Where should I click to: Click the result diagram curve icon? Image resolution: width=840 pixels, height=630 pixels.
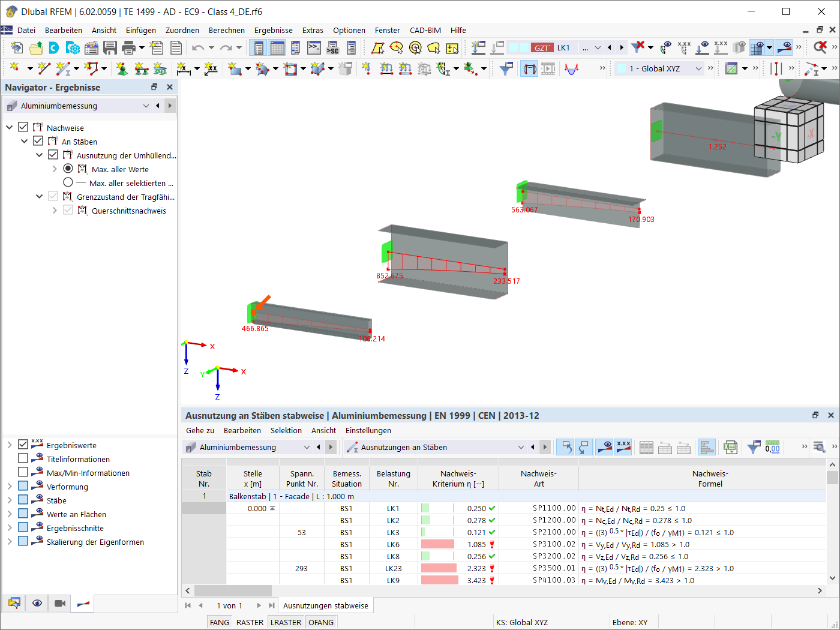(x=571, y=69)
